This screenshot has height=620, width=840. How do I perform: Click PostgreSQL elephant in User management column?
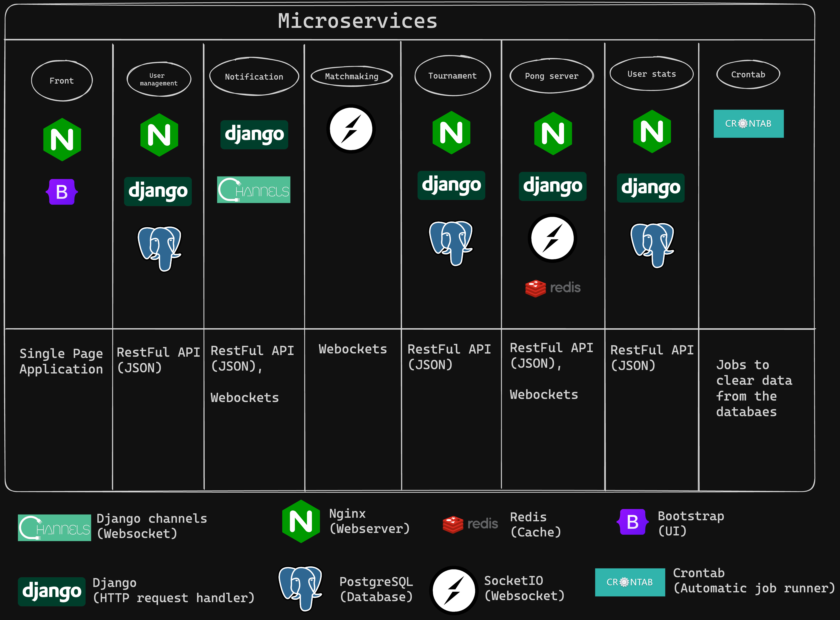click(x=160, y=248)
